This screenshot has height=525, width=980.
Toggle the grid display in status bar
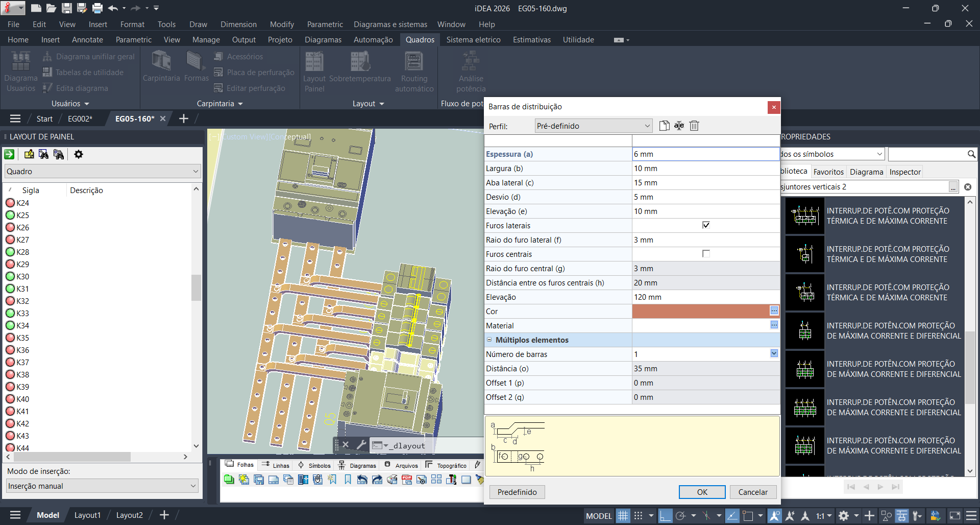point(623,516)
